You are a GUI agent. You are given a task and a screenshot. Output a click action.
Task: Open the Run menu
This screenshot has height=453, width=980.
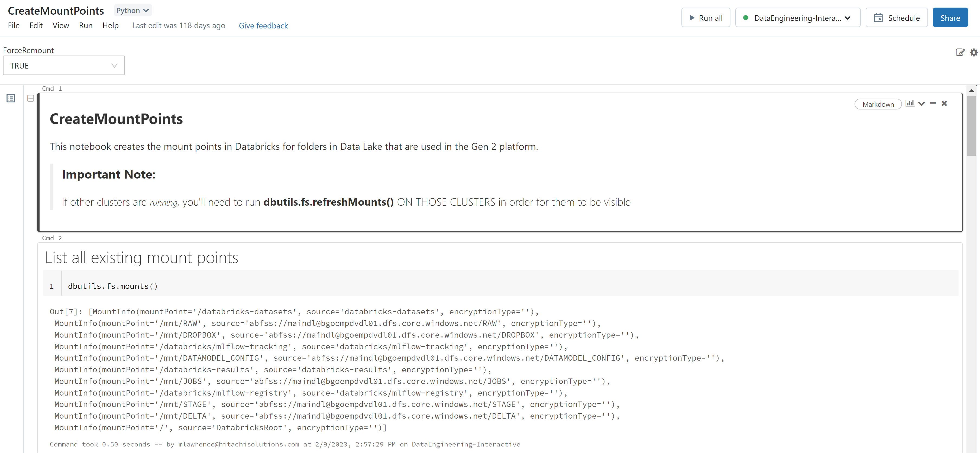(x=86, y=25)
